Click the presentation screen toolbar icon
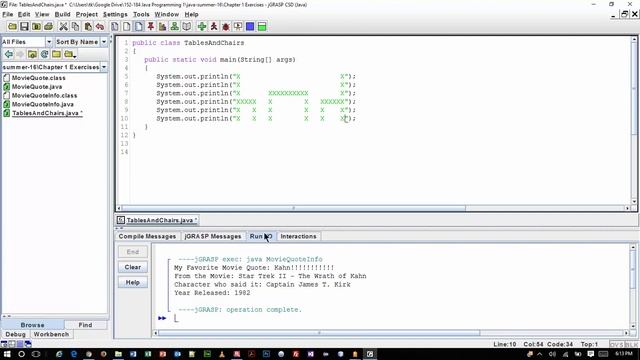This screenshot has width=640, height=360. [x=238, y=27]
